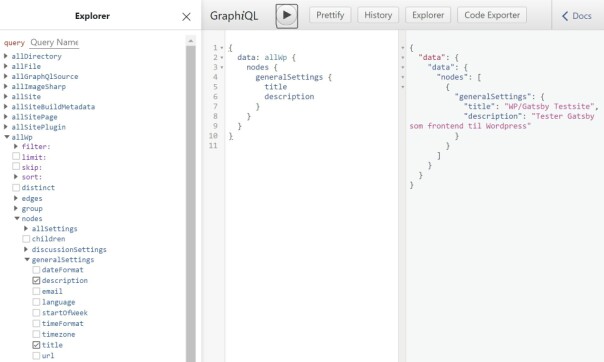Click 'description' on query line 6
The height and width of the screenshot is (362, 604).
(289, 97)
